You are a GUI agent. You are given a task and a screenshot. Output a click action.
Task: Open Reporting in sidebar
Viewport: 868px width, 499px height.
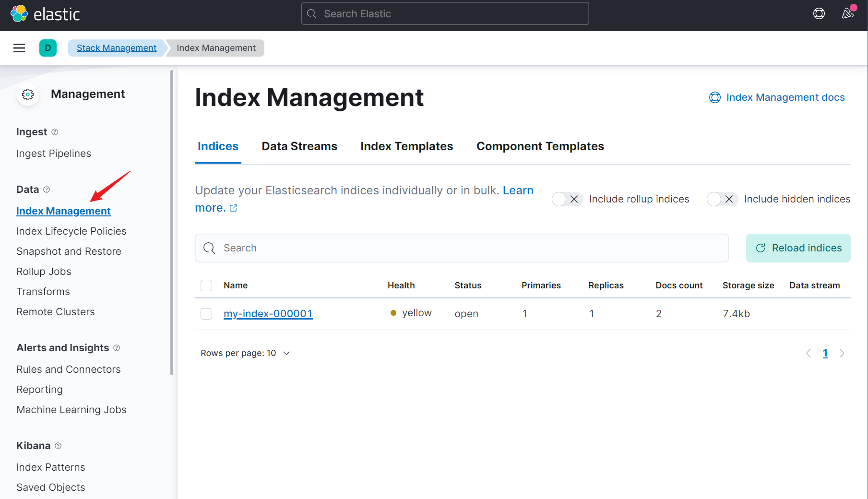[39, 390]
